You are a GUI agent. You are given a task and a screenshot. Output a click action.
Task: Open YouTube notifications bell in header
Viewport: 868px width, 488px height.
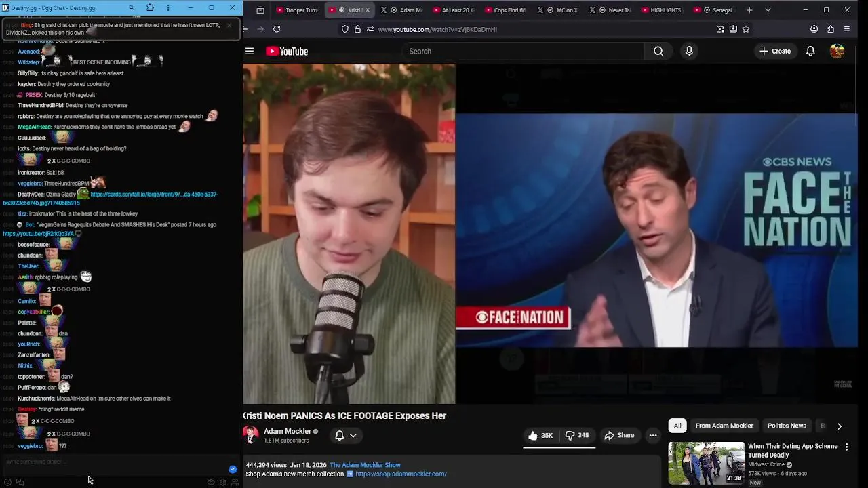click(x=810, y=52)
